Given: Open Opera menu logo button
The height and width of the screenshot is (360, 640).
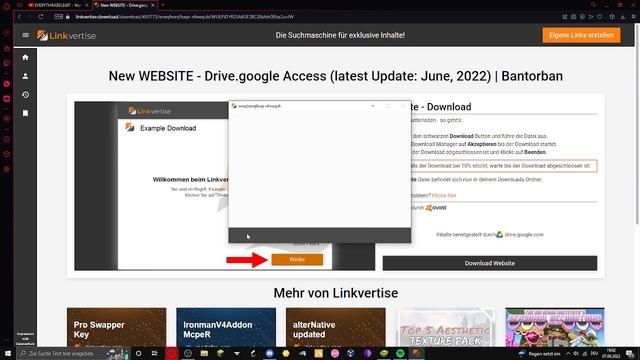Looking at the screenshot, I should (x=6, y=6).
